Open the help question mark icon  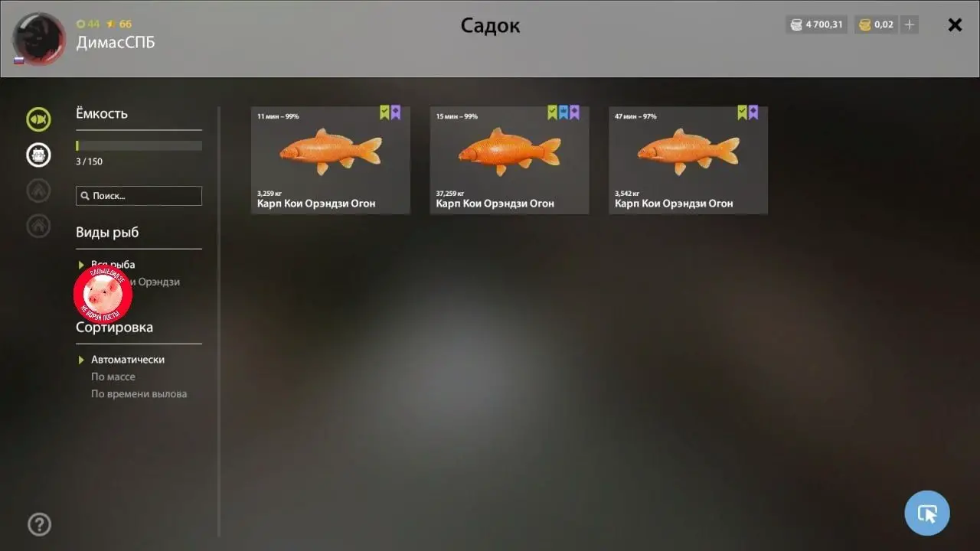pyautogui.click(x=39, y=524)
